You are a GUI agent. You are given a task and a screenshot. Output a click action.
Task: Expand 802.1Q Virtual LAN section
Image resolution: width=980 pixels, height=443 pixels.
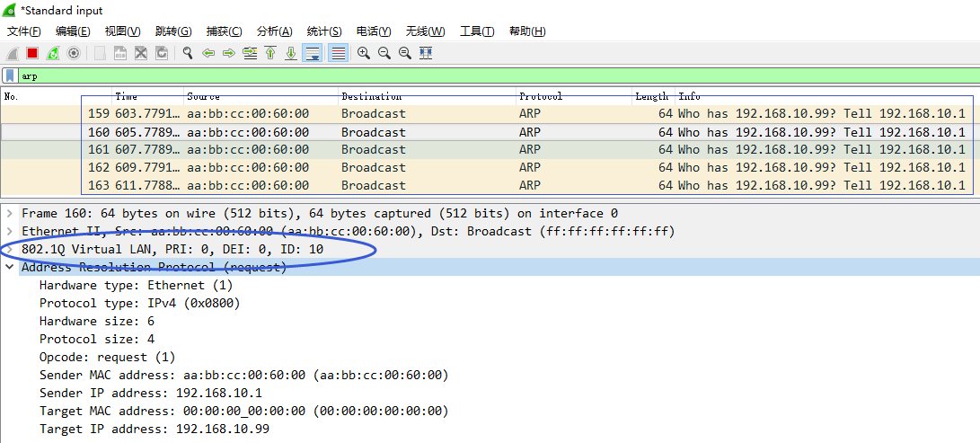(9, 249)
